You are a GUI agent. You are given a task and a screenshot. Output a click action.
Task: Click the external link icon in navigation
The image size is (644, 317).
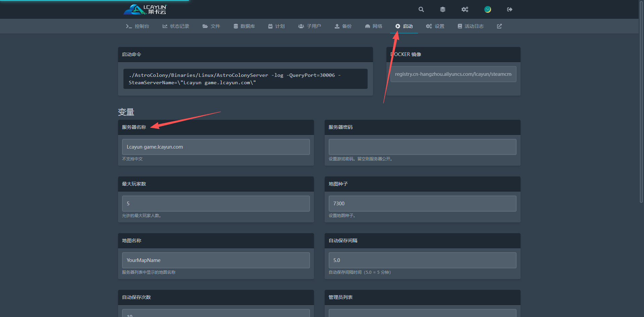tap(499, 26)
